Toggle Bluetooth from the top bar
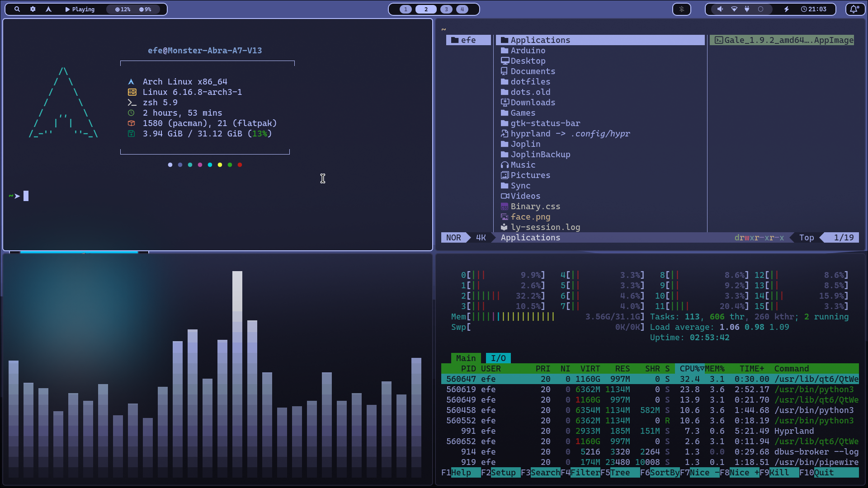 pos(682,9)
